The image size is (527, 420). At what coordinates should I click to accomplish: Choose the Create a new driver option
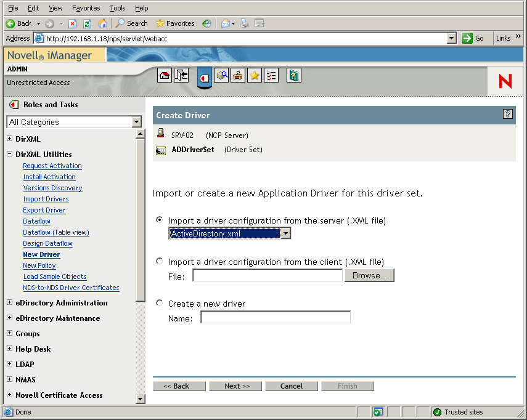click(159, 302)
